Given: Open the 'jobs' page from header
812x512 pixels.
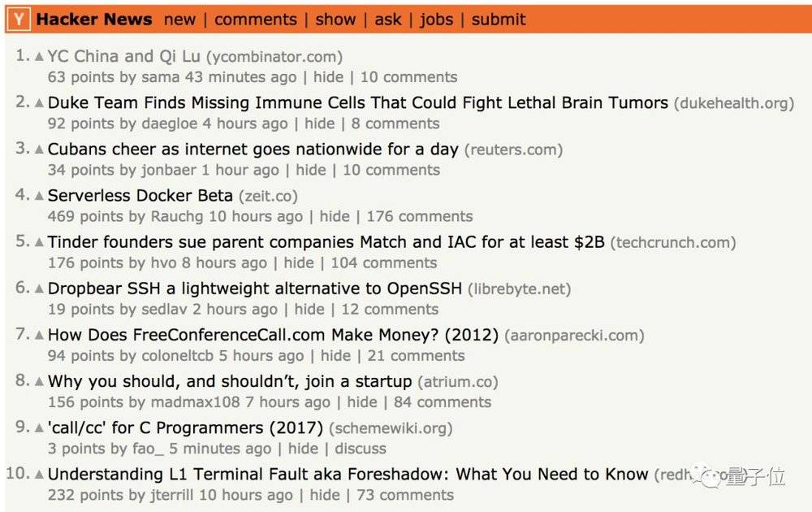Looking at the screenshot, I should click(x=436, y=20).
